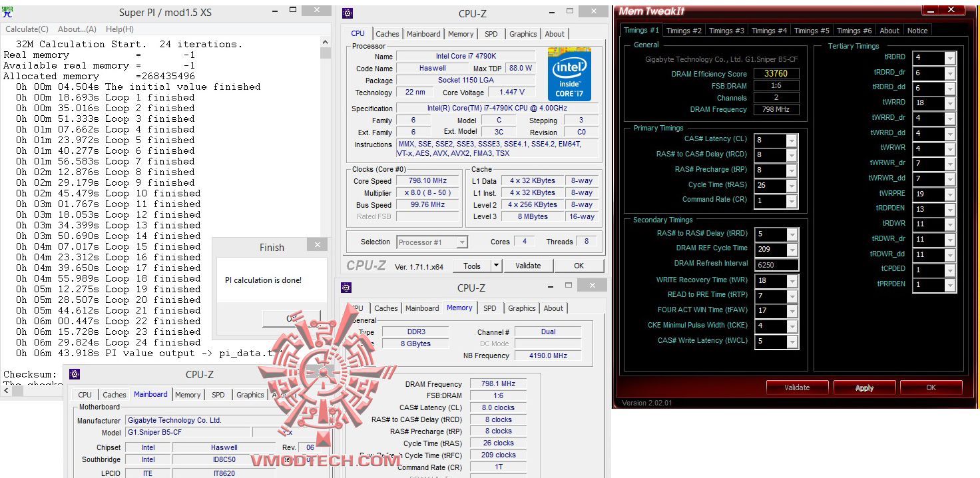Screen dimensions: 980x478
Task: Expand the RAS# Precharge (tRP) dropdown in Mem TweakIt
Action: 792,172
